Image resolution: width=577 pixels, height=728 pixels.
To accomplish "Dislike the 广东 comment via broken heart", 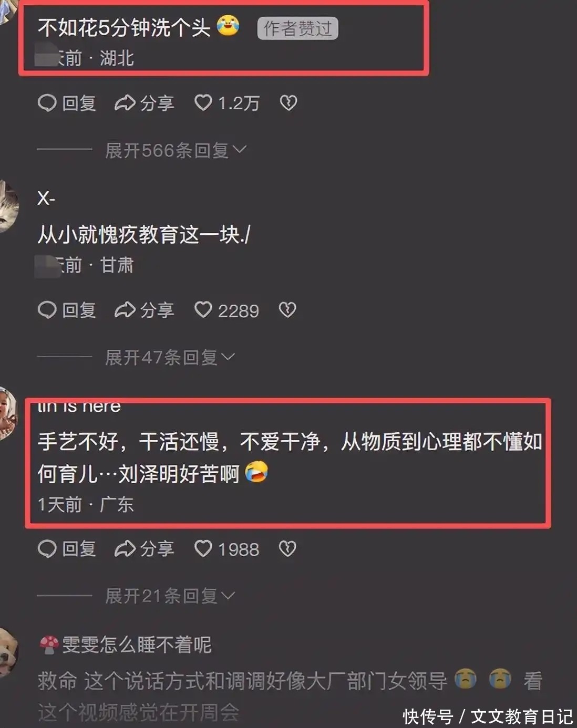I will coord(287,549).
